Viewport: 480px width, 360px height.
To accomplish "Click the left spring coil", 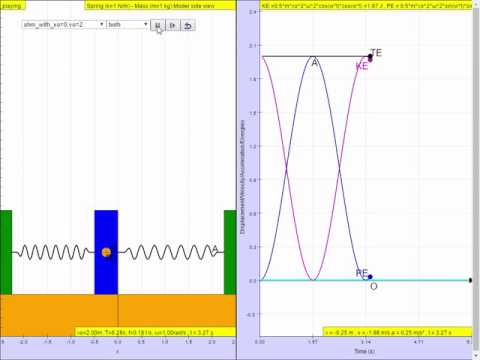I will (x=53, y=252).
